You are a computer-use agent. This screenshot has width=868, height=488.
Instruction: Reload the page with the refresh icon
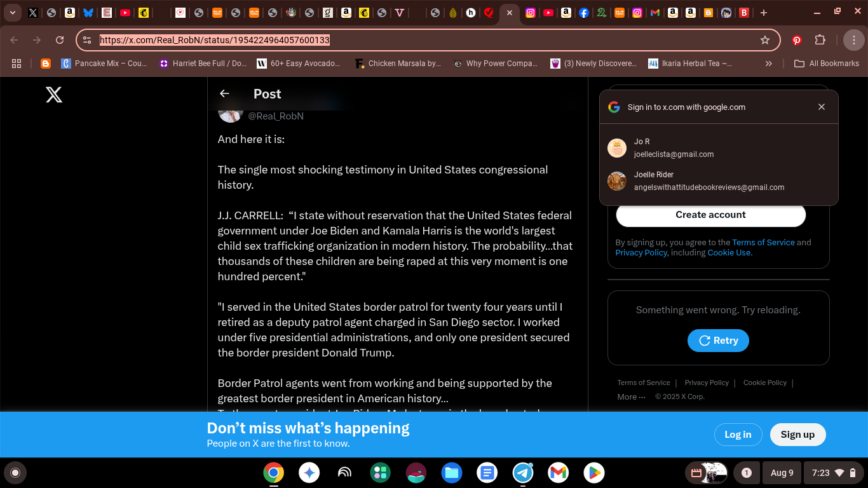click(x=60, y=40)
